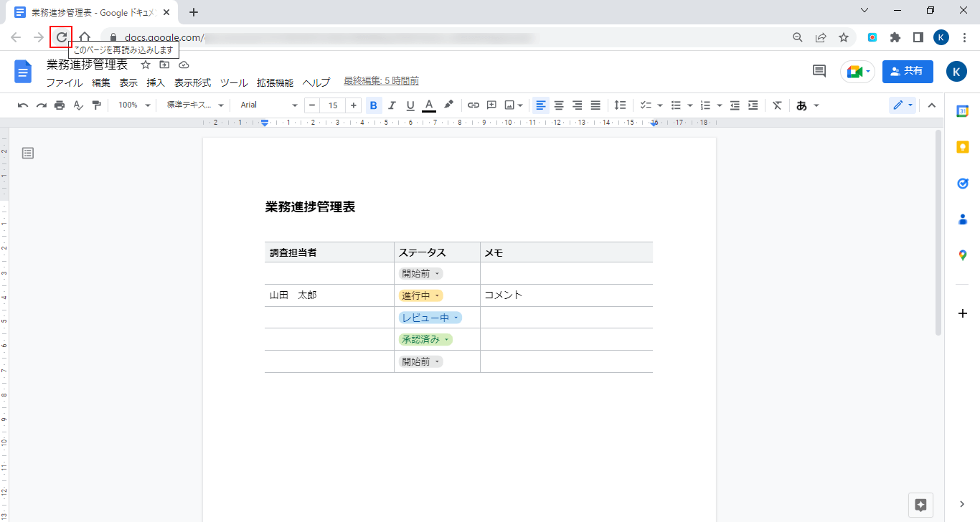Toggle underline formatting
This screenshot has height=522, width=980.
point(410,105)
